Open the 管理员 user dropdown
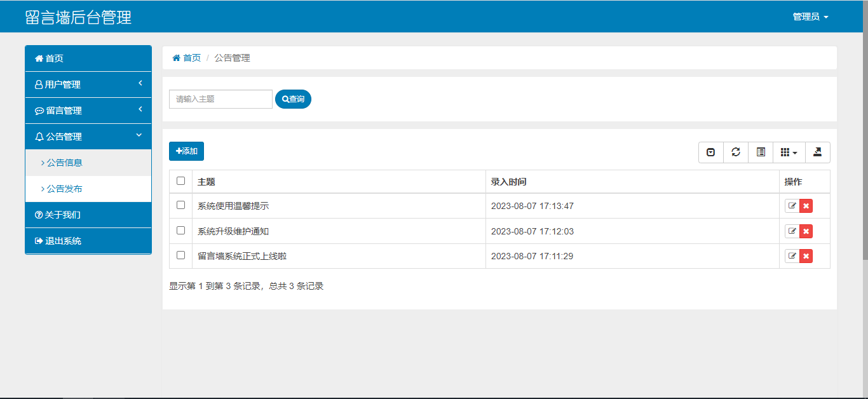Viewport: 868px width, 399px height. 810,17
